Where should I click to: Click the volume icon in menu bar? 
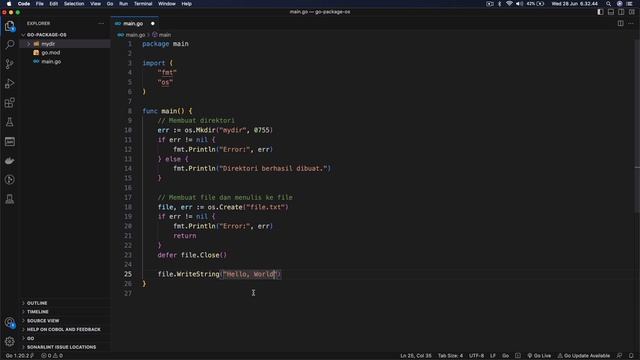coord(519,4)
